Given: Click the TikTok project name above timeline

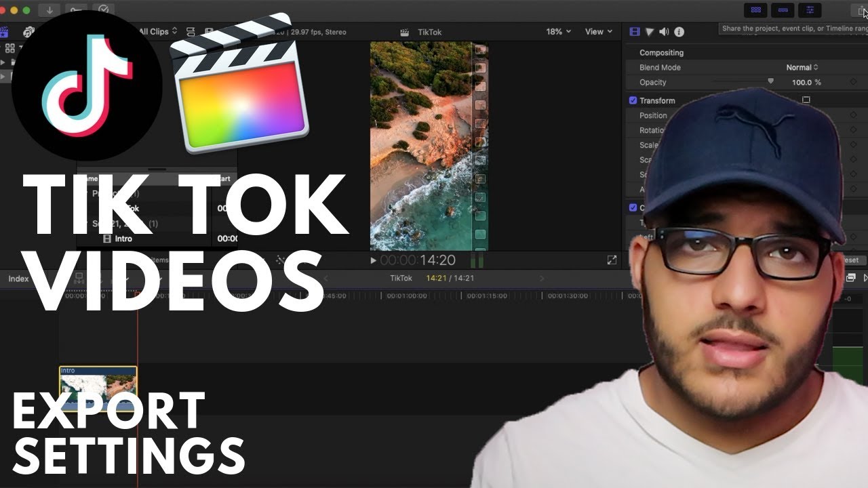Looking at the screenshot, I should (401, 278).
